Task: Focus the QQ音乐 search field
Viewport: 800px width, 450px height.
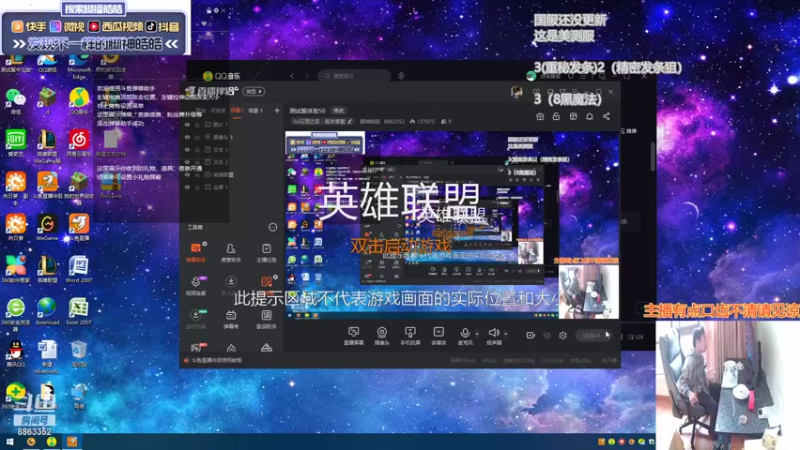Action: [x=355, y=76]
